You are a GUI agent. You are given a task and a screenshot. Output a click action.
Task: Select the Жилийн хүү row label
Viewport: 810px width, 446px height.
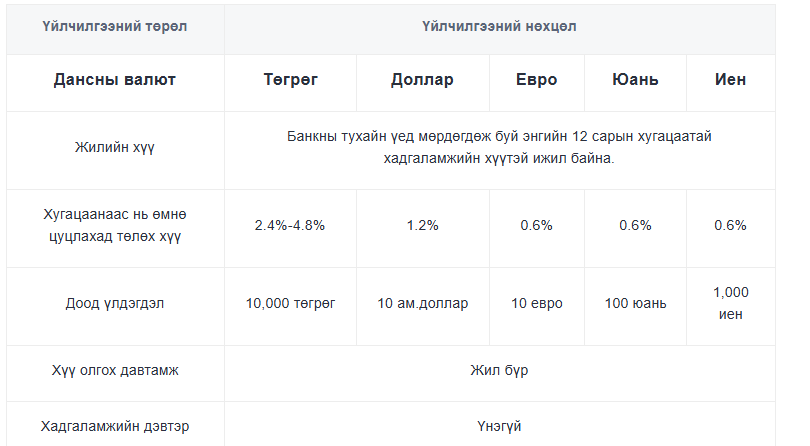pos(115,147)
